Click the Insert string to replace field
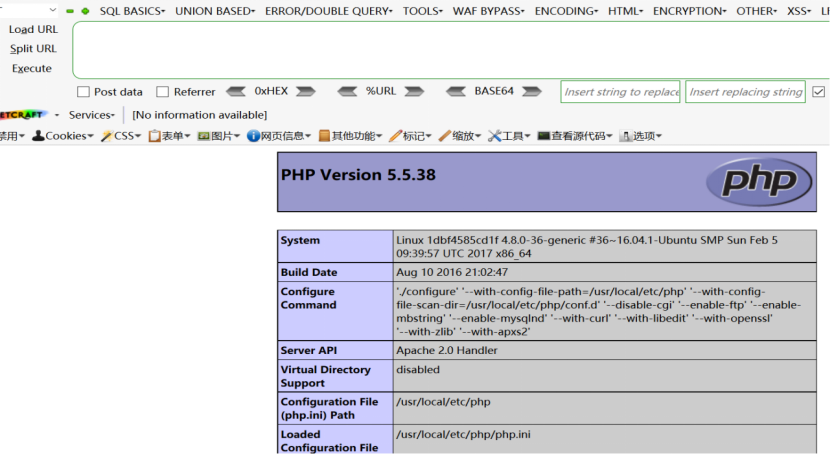The image size is (835, 454). click(620, 92)
